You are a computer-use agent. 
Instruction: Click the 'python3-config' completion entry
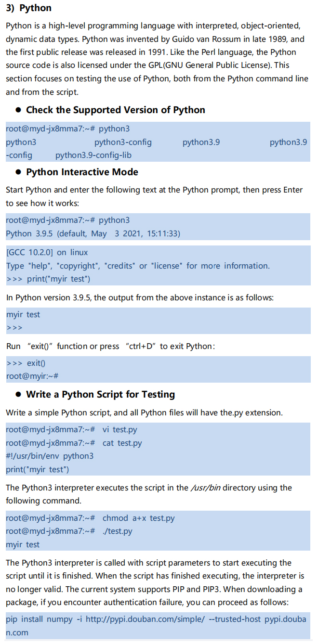(x=123, y=142)
